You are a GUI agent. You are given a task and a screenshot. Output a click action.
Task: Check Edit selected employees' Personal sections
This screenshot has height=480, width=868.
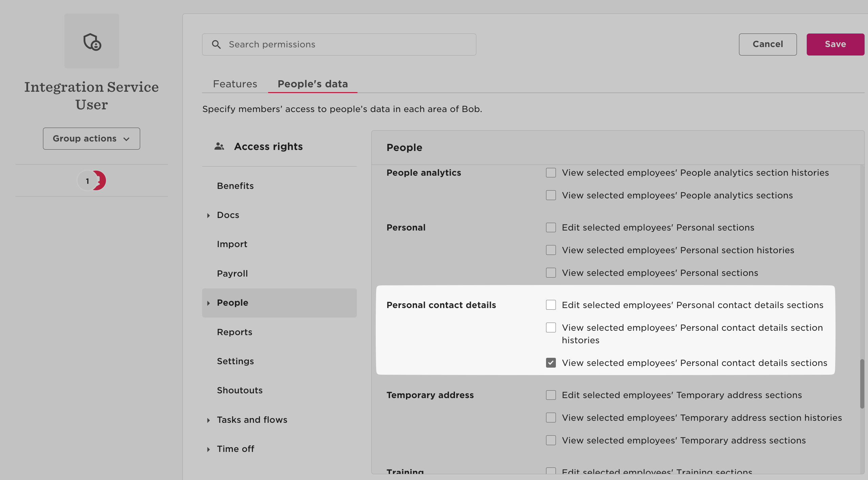click(551, 227)
